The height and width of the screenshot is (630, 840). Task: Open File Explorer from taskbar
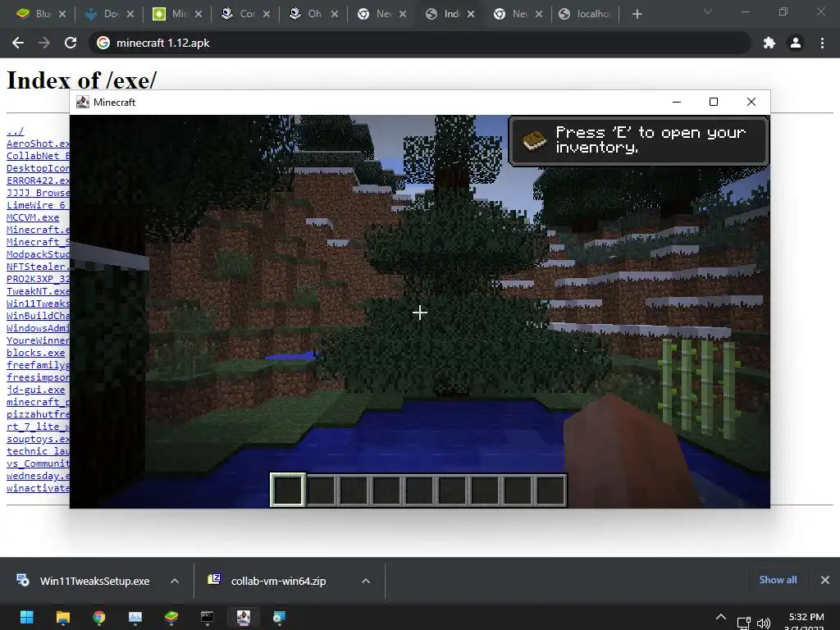pos(62,618)
